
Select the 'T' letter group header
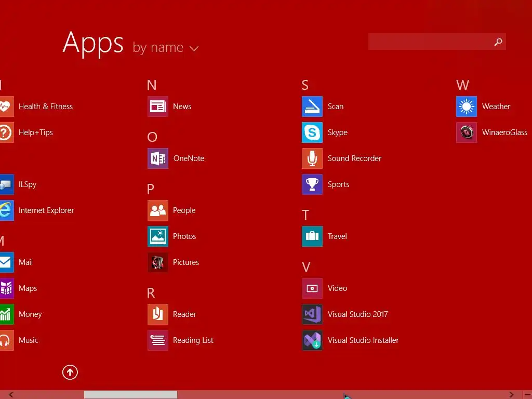pos(305,215)
